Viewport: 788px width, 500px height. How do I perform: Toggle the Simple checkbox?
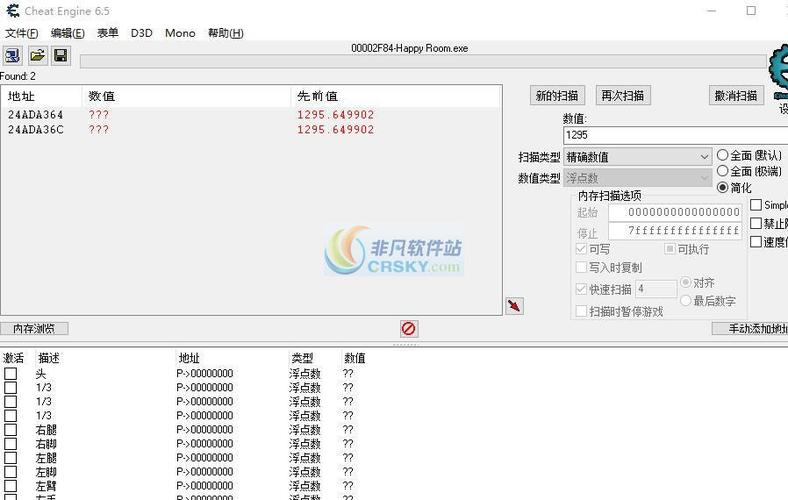(756, 205)
